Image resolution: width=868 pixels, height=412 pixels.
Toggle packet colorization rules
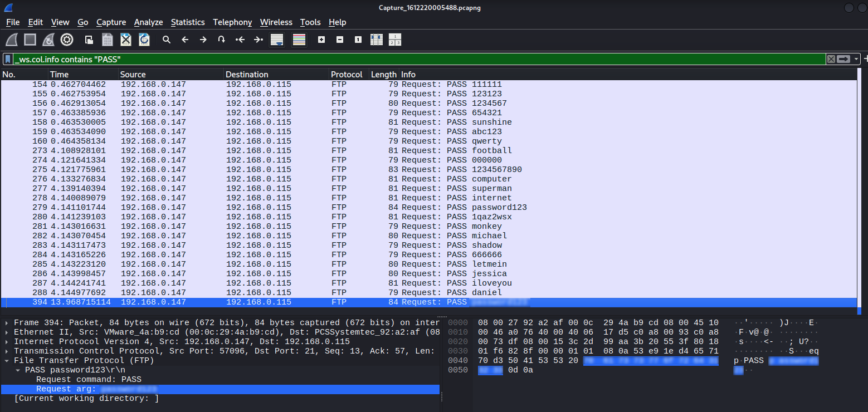click(299, 40)
